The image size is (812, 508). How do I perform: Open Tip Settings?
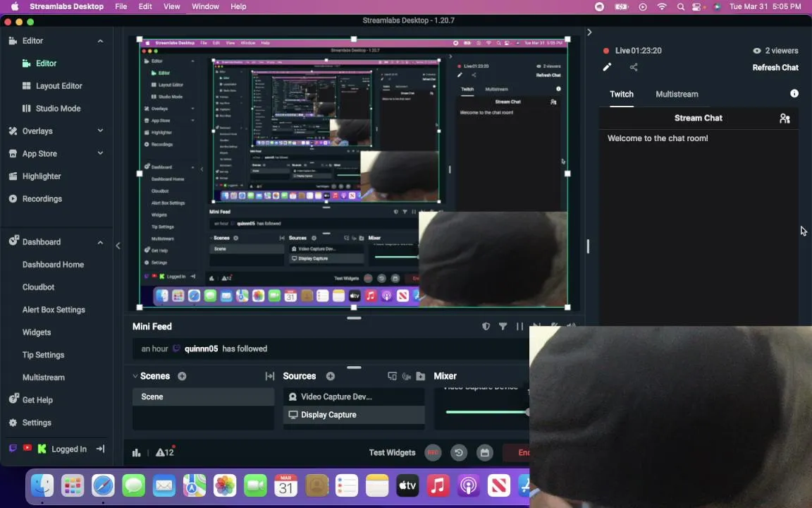(43, 355)
